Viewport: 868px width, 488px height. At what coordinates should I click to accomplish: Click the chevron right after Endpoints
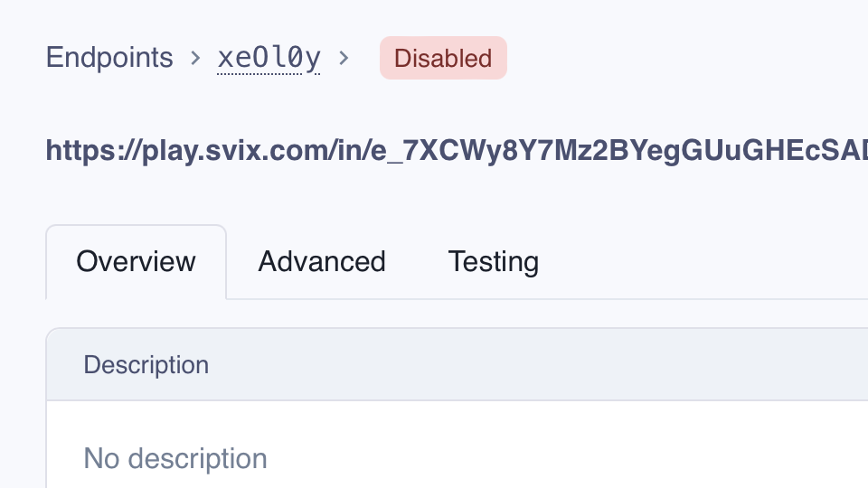coord(195,59)
